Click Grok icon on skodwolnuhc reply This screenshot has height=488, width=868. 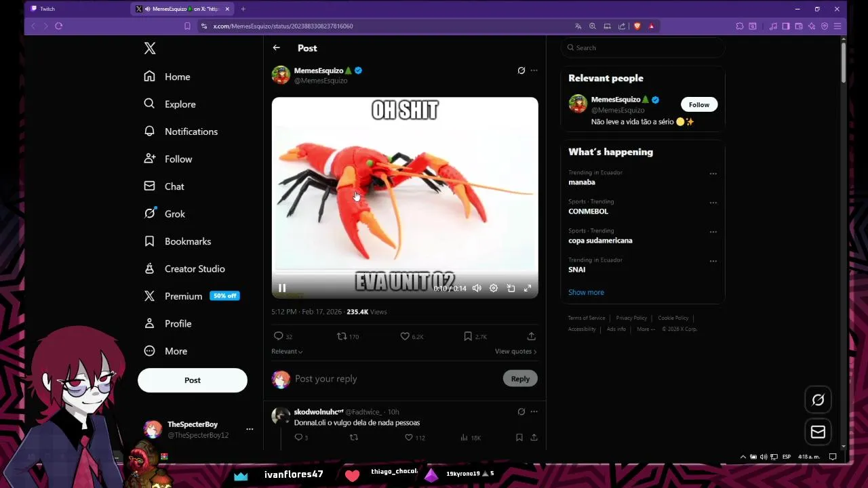[x=521, y=411]
